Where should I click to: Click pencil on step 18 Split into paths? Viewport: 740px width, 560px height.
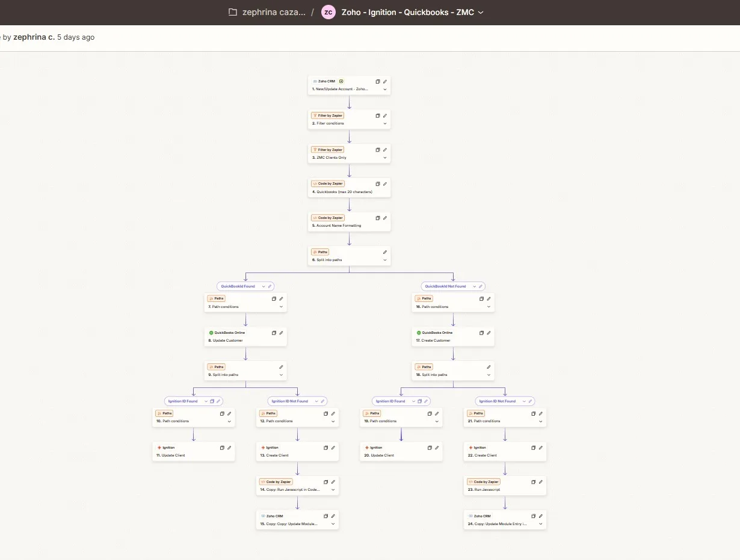(489, 367)
